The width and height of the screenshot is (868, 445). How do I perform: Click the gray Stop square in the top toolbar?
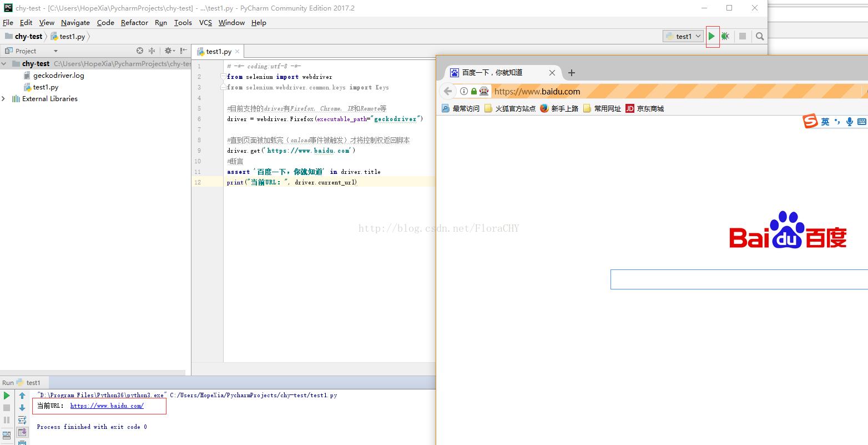tap(743, 36)
